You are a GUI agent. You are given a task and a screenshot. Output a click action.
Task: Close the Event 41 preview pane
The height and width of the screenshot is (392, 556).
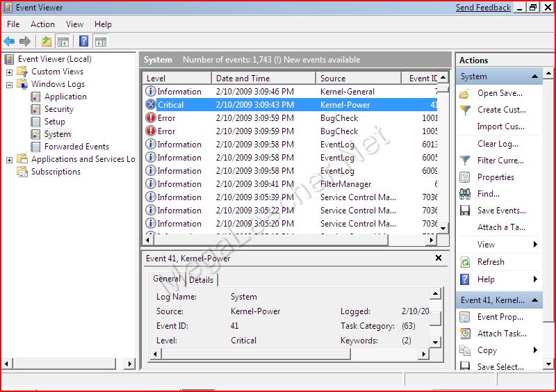point(439,258)
